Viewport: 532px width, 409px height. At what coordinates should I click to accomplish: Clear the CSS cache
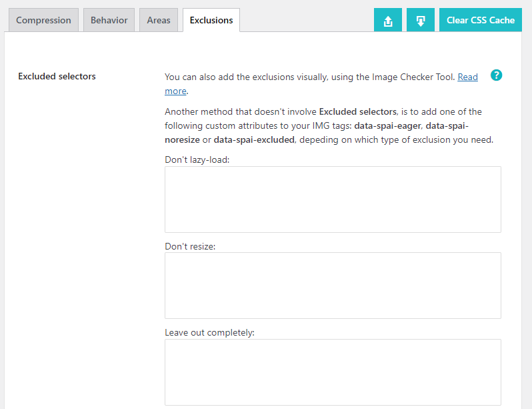pos(481,20)
